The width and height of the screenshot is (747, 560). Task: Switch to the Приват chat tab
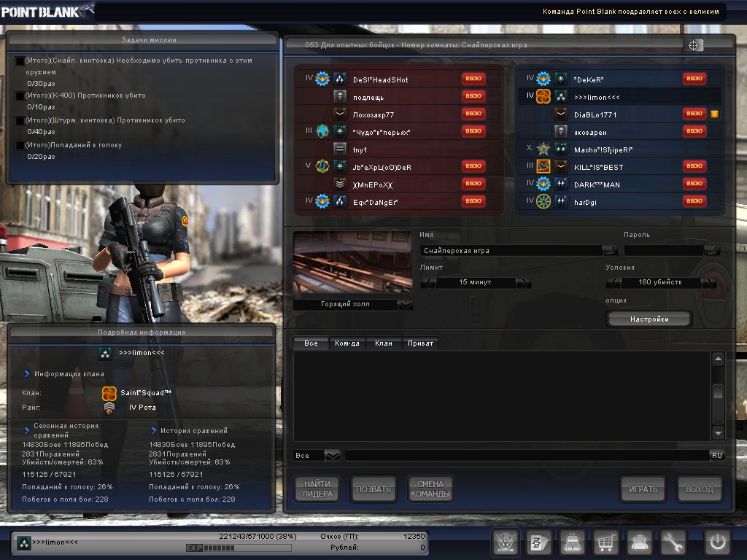point(419,343)
